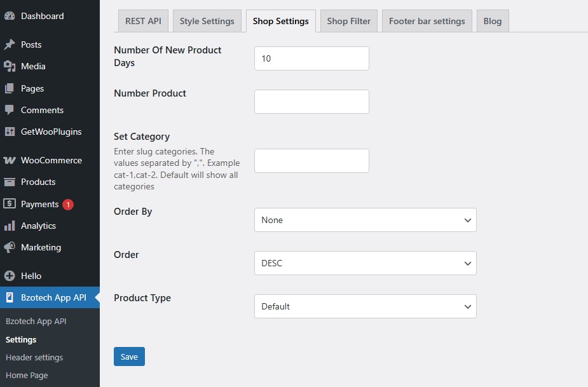The height and width of the screenshot is (387, 588).
Task: Open Header settings submenu link
Action: coord(34,357)
